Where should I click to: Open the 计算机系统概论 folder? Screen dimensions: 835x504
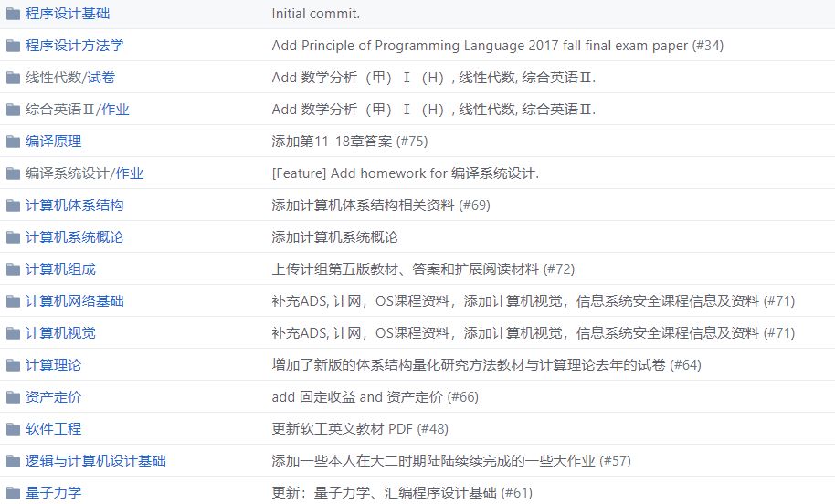(x=74, y=237)
